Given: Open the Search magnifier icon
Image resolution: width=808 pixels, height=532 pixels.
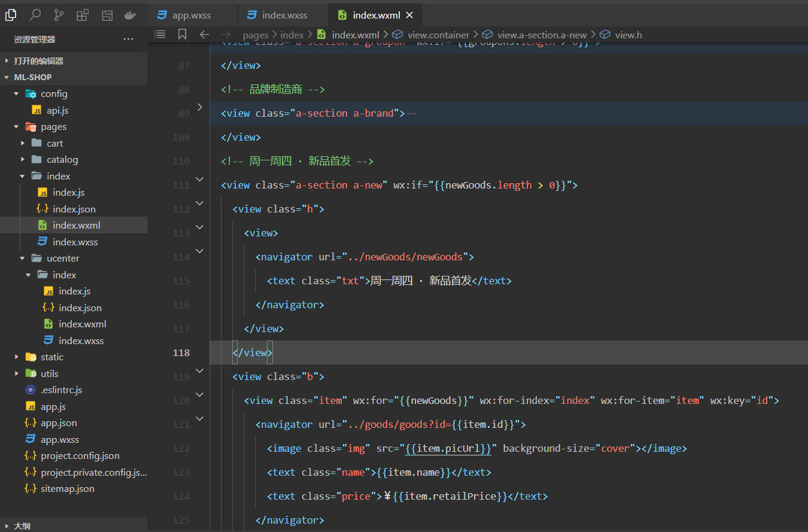Looking at the screenshot, I should tap(35, 15).
